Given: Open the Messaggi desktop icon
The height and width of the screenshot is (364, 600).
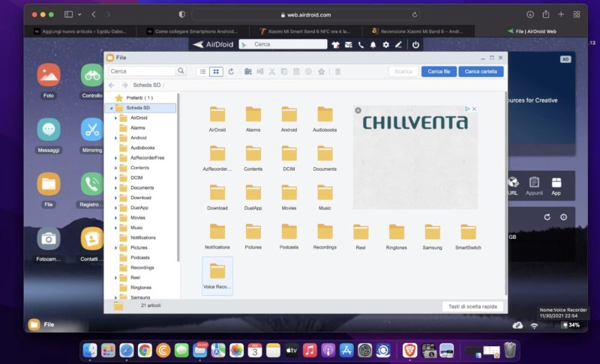Looking at the screenshot, I should click(49, 130).
